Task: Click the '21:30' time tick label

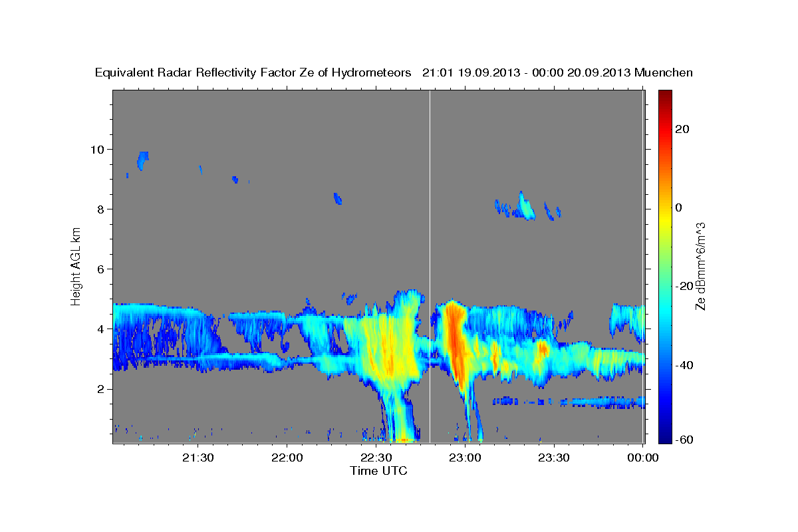Action: 198,458
